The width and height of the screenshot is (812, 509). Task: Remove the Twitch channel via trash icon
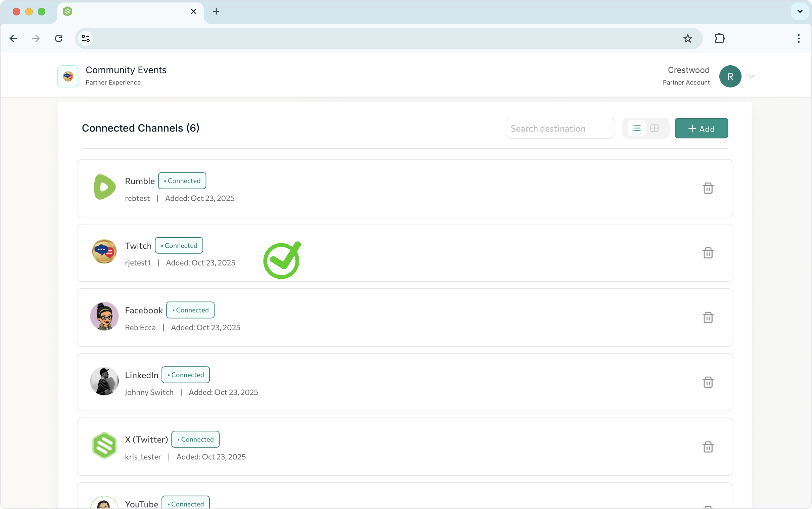[708, 253]
